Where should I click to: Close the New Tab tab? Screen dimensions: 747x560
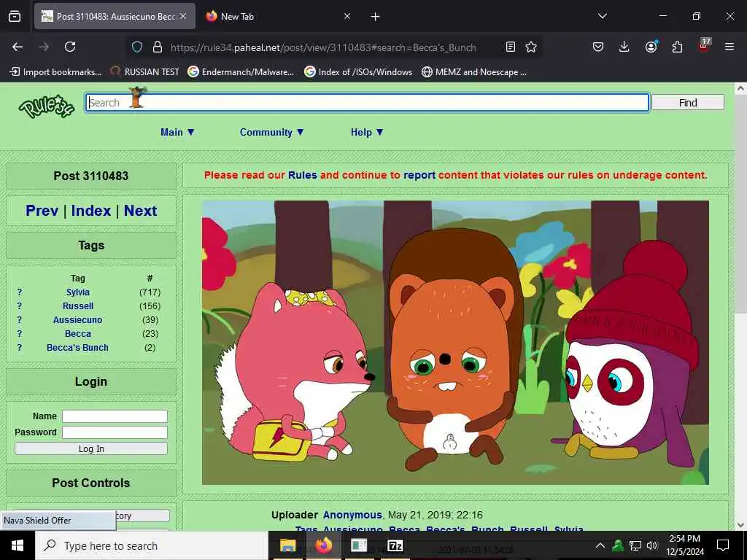tap(347, 16)
